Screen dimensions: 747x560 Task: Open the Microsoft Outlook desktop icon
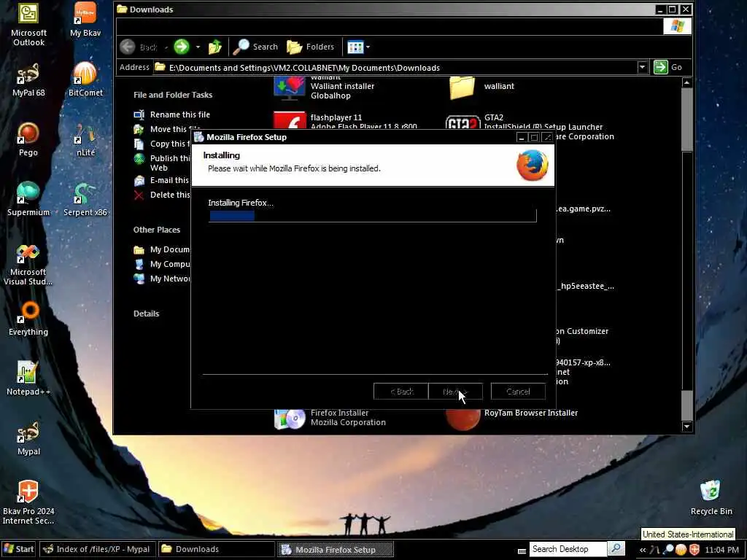click(x=28, y=24)
